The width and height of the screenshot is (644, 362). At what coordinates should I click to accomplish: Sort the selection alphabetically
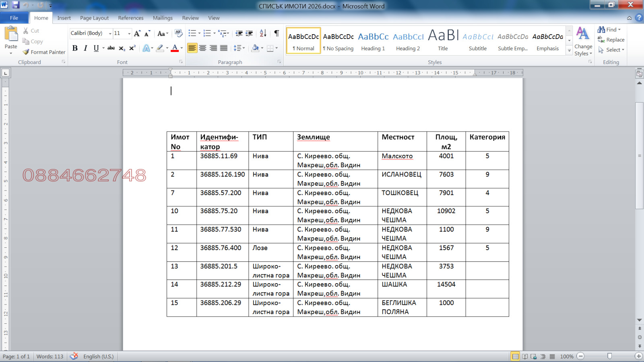263,33
